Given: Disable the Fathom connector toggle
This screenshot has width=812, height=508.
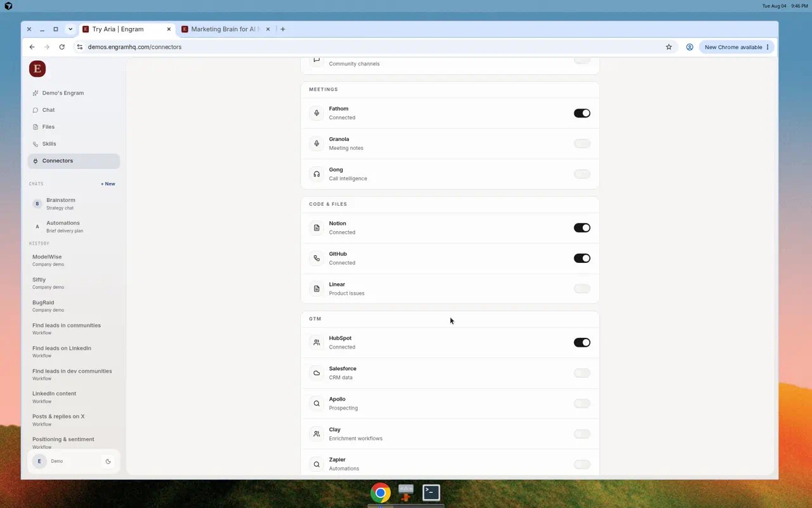Looking at the screenshot, I should point(582,113).
